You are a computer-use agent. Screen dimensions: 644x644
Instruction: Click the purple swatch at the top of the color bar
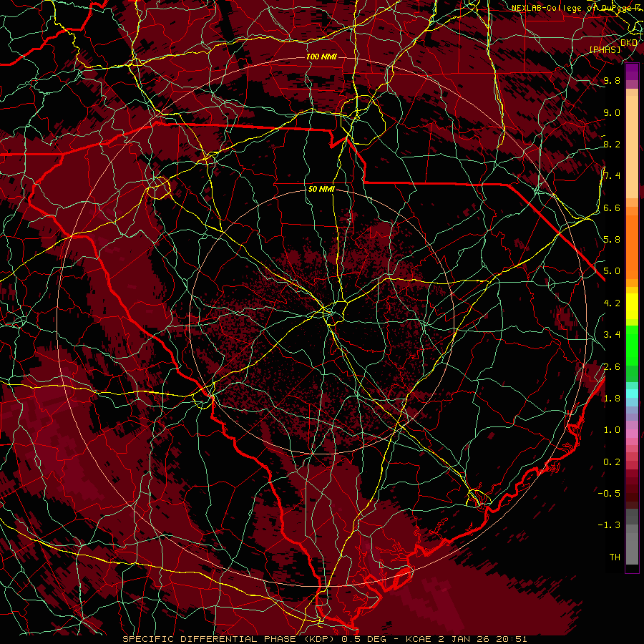(632, 72)
